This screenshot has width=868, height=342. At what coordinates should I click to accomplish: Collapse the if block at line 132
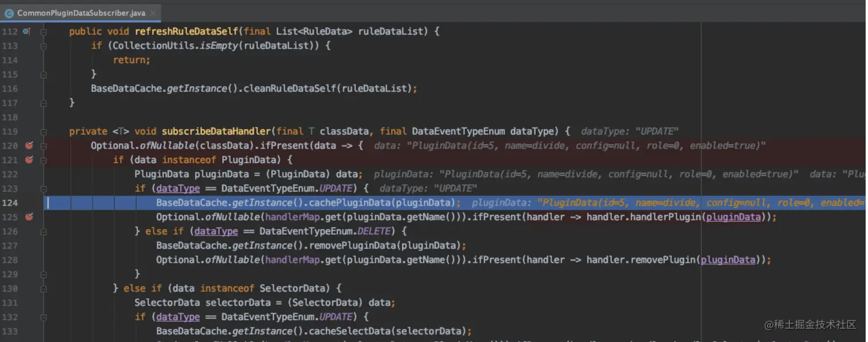tap(44, 317)
